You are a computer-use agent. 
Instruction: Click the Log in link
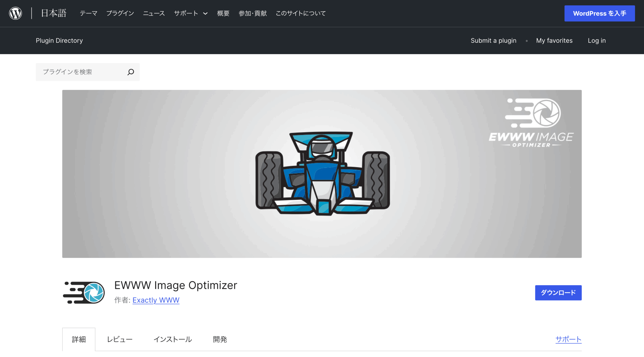(597, 40)
